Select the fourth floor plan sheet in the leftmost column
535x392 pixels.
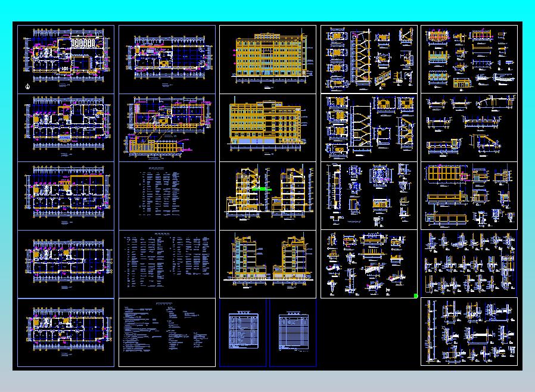click(66, 264)
